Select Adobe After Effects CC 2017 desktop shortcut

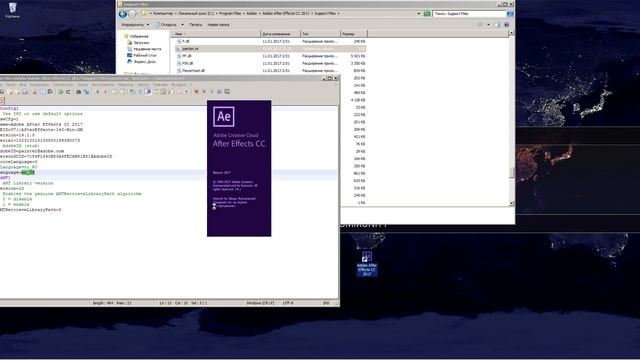click(x=367, y=264)
